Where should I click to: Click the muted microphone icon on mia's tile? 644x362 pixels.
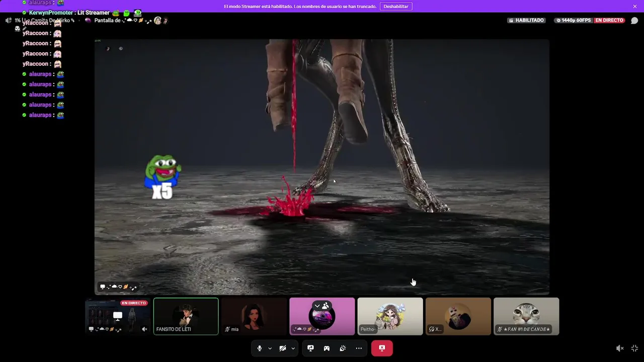tap(227, 329)
